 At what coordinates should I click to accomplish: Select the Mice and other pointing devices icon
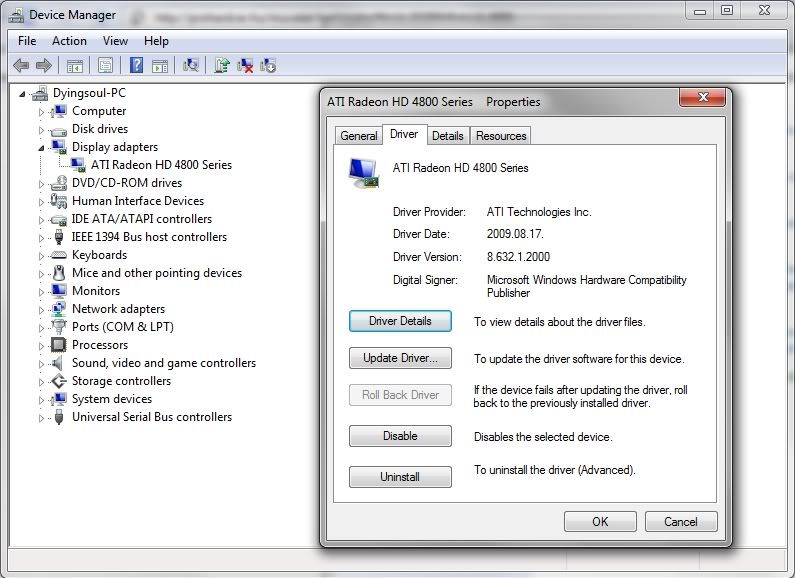point(59,273)
